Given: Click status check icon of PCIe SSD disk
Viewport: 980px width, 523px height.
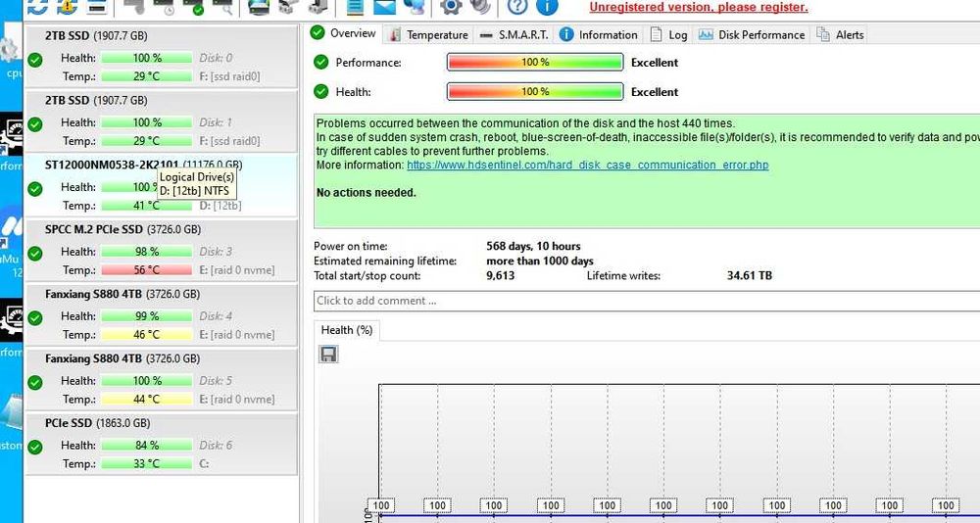Looking at the screenshot, I should [x=35, y=447].
